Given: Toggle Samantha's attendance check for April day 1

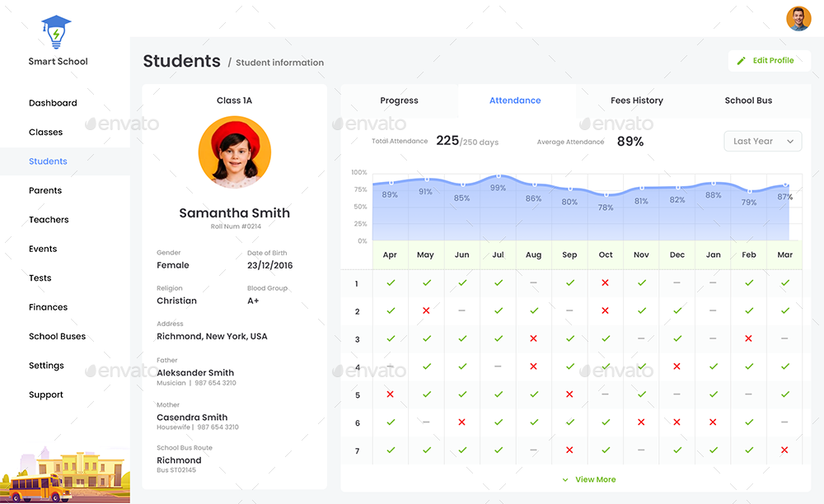Looking at the screenshot, I should [390, 283].
